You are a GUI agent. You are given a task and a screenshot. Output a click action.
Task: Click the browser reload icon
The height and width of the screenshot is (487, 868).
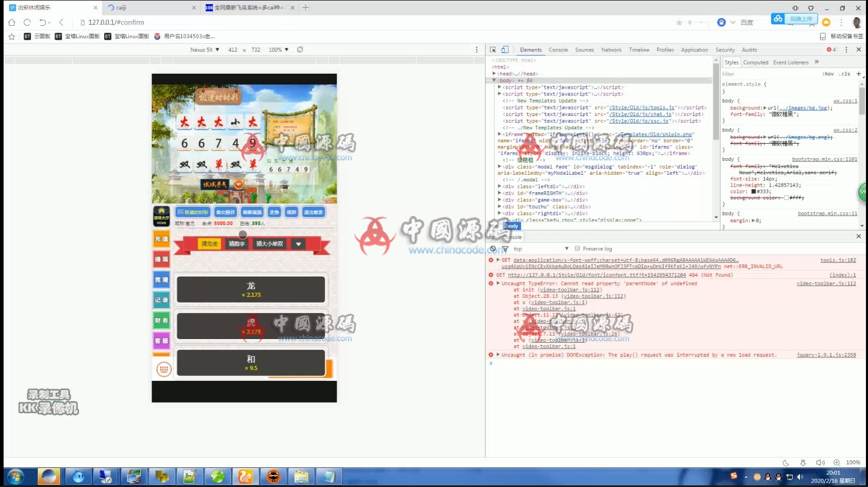click(27, 22)
